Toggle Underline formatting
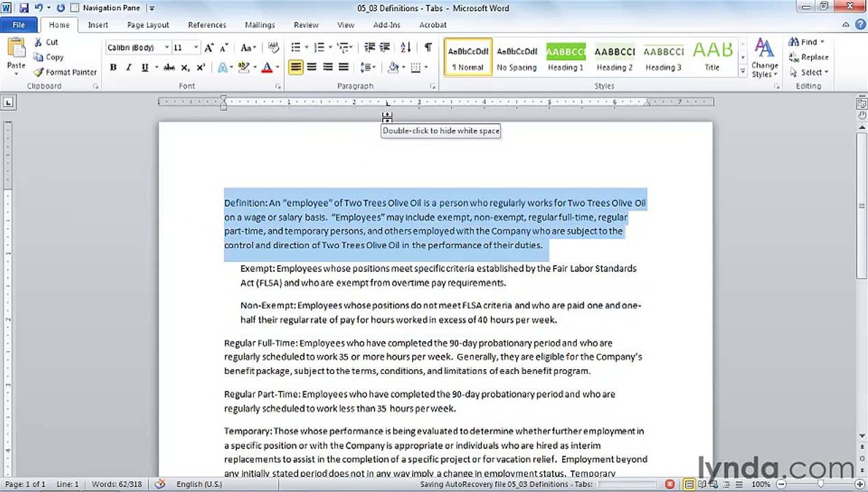Image resolution: width=868 pixels, height=492 pixels. (144, 68)
